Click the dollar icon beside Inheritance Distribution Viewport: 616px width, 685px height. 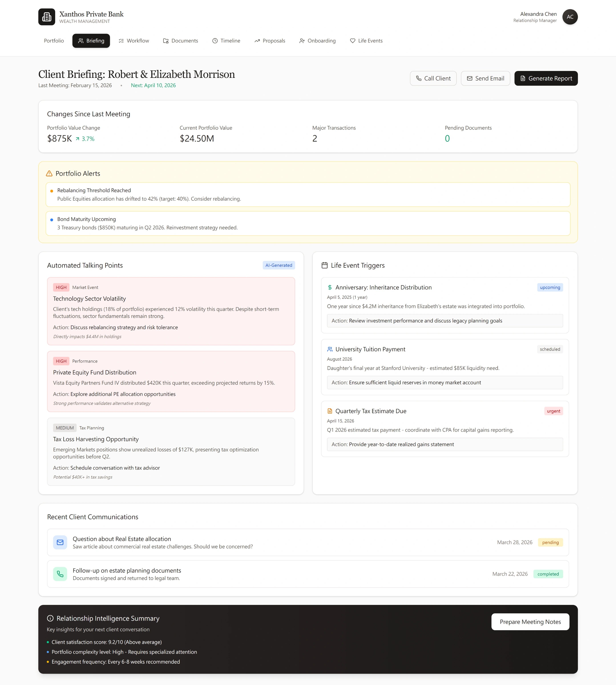[x=330, y=287]
